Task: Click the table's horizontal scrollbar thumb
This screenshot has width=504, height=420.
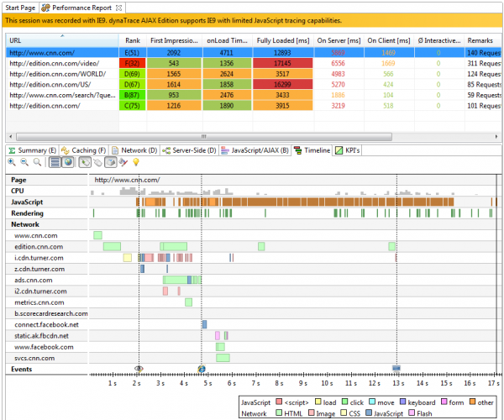Action: pos(204,137)
